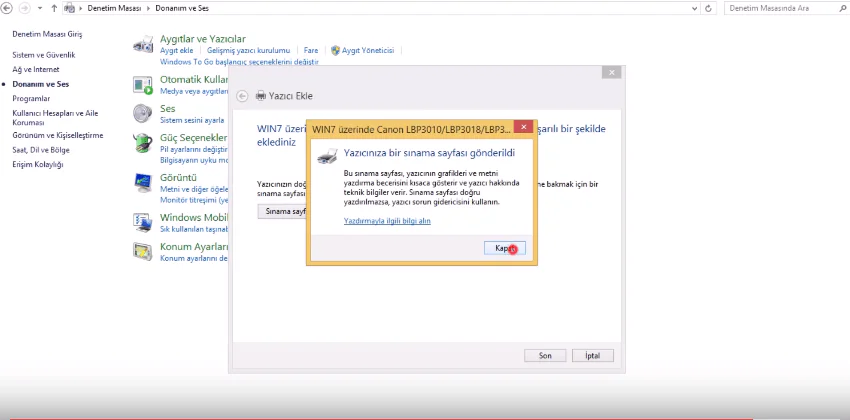Click the search magnifier icon
Screen dimensions: 850x420
[x=842, y=9]
